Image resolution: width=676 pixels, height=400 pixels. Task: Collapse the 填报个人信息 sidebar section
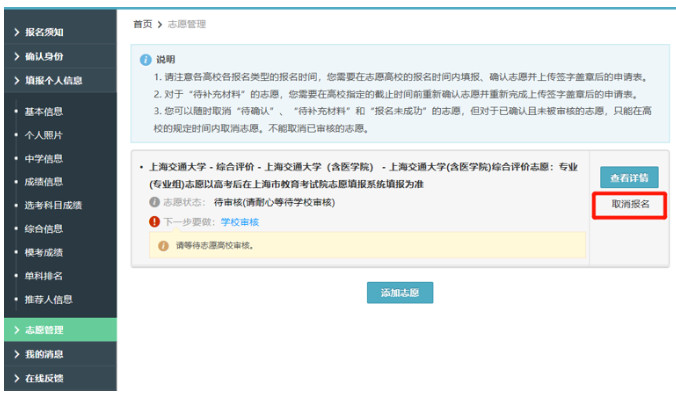coord(60,80)
